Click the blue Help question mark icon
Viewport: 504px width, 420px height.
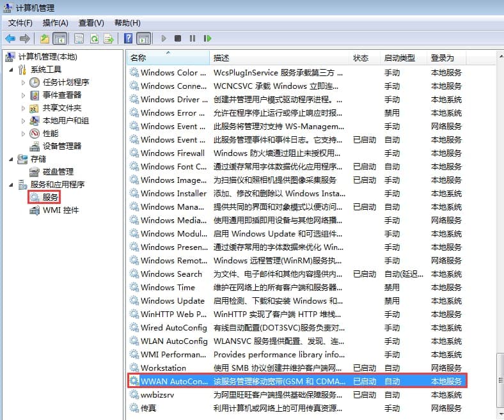pyautogui.click(x=129, y=38)
